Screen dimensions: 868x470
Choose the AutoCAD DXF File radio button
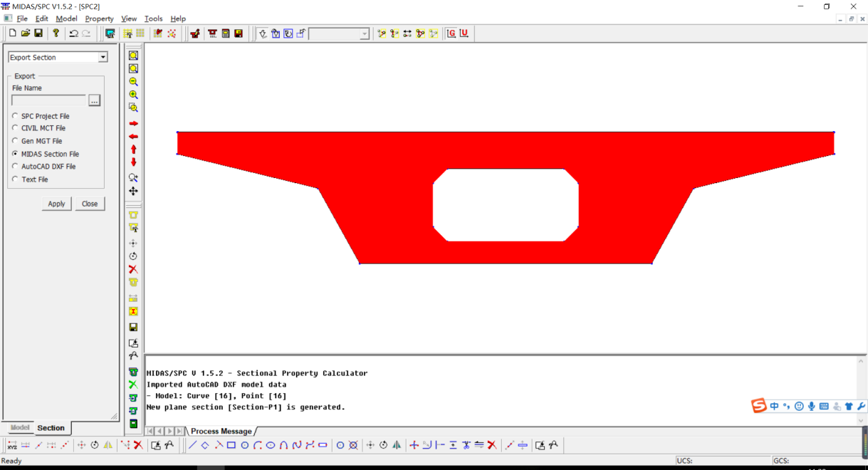(16, 167)
